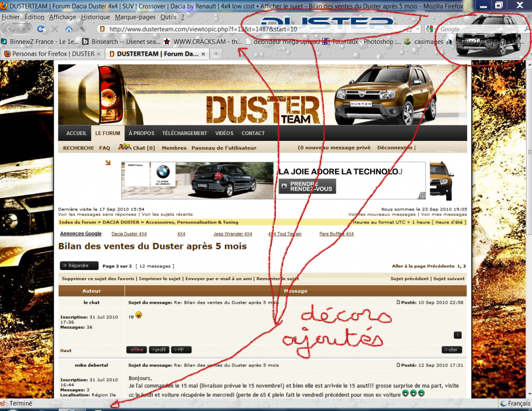Open the Binsearch Usenet bookmark
This screenshot has height=411, width=532.
pos(121,41)
